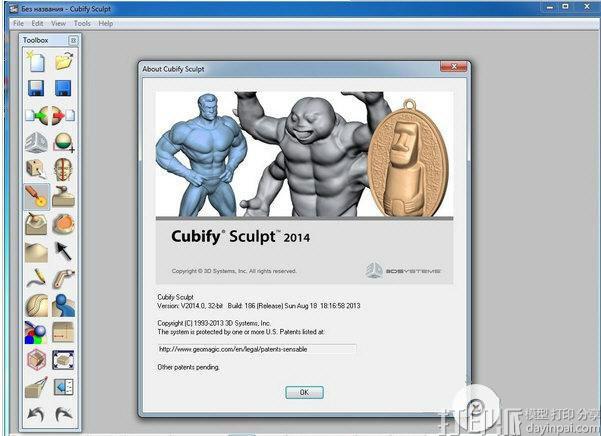Image resolution: width=601 pixels, height=436 pixels.
Task: Click the block with perspective lines icon
Action: [x=36, y=387]
